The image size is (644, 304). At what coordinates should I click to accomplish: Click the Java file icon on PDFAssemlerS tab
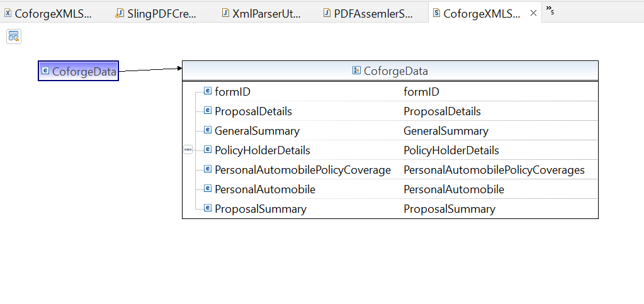tap(327, 13)
